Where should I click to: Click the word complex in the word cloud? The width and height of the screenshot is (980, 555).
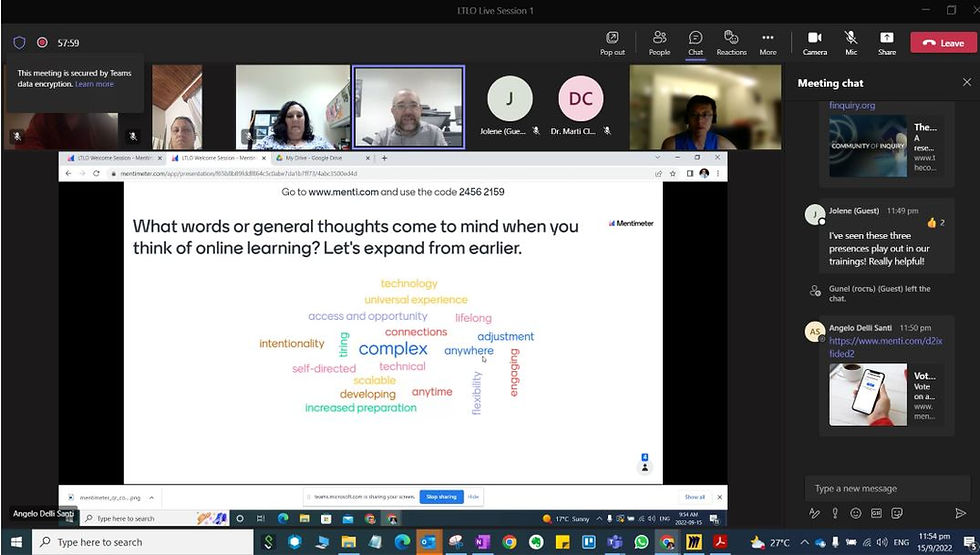pos(393,349)
